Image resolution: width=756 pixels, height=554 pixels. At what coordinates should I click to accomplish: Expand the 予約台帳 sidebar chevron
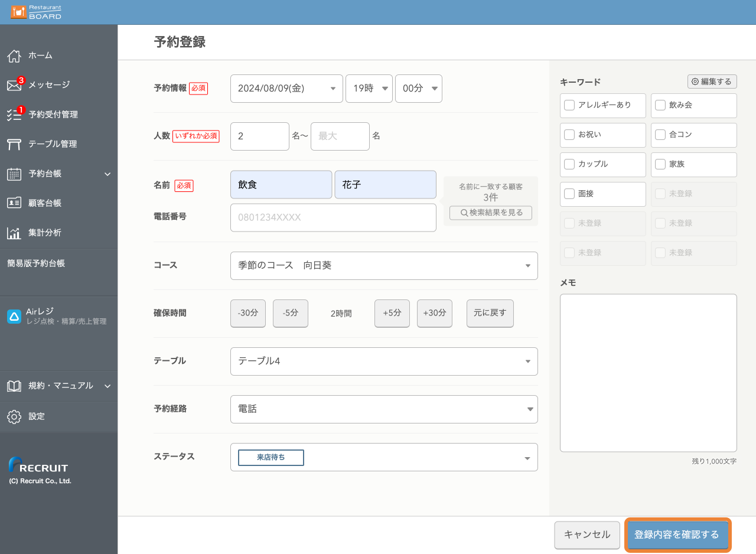tap(107, 174)
